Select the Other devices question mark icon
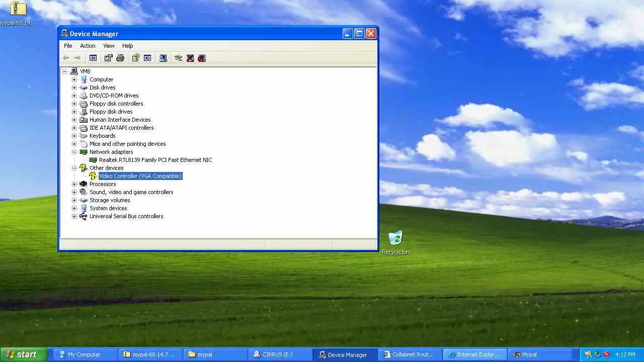The height and width of the screenshot is (362, 644). point(84,168)
